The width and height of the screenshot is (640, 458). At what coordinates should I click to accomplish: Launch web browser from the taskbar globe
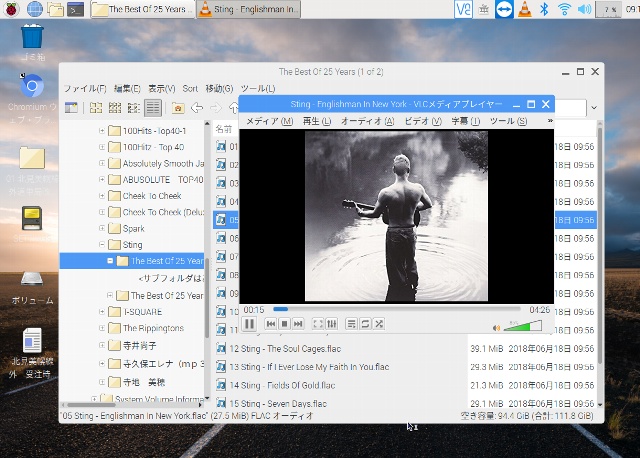point(35,9)
